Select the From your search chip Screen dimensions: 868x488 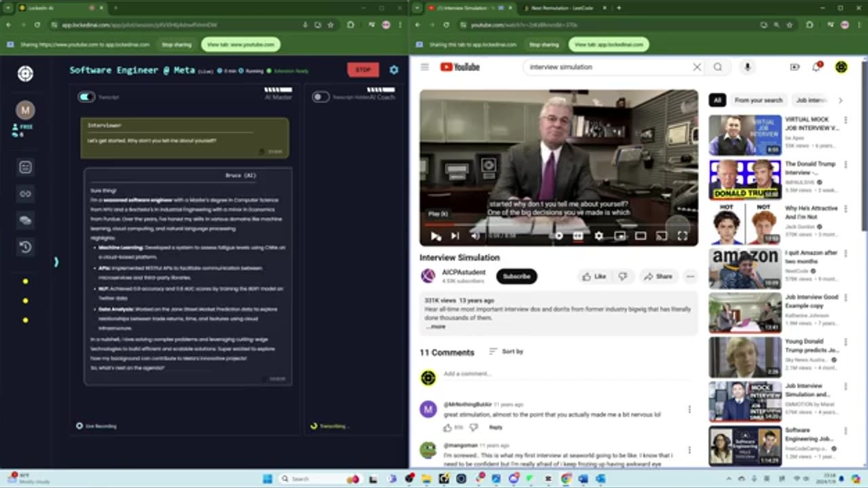tap(758, 100)
